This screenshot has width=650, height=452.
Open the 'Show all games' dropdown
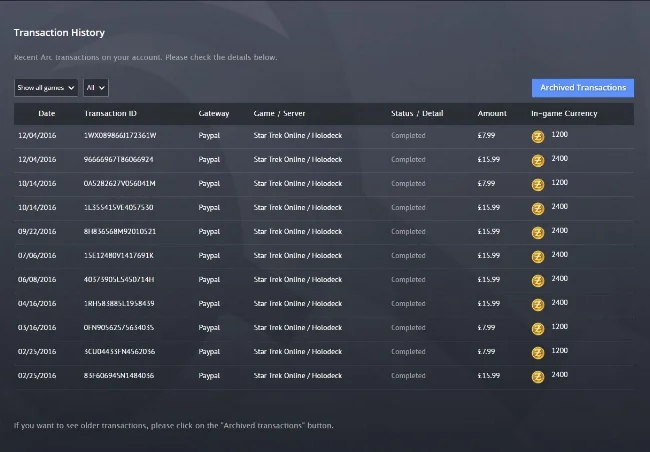46,88
